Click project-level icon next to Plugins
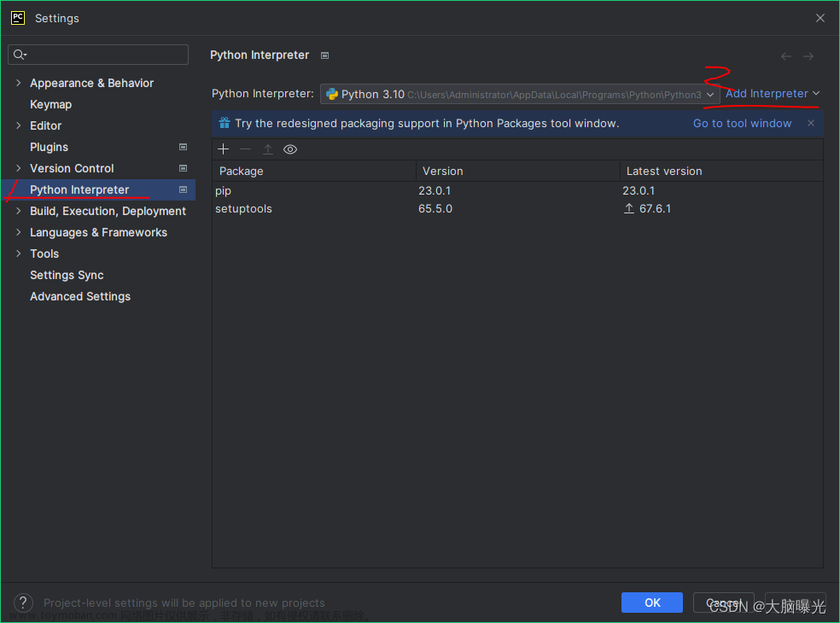 pos(183,147)
